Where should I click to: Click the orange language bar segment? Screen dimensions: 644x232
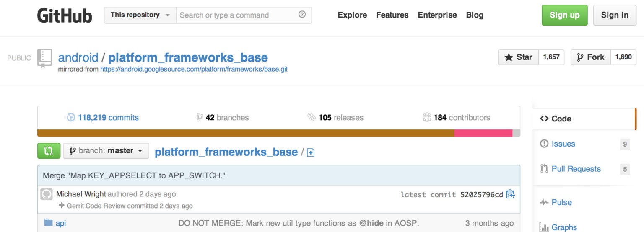pyautogui.click(x=246, y=133)
